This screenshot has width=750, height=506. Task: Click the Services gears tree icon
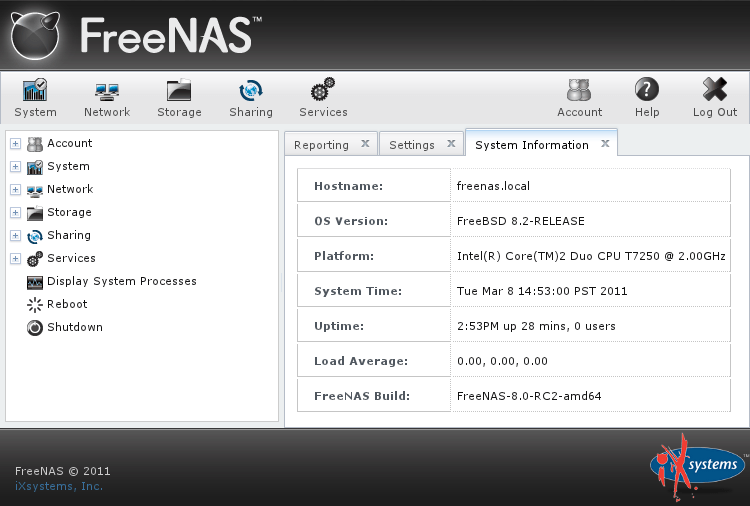click(x=35, y=259)
